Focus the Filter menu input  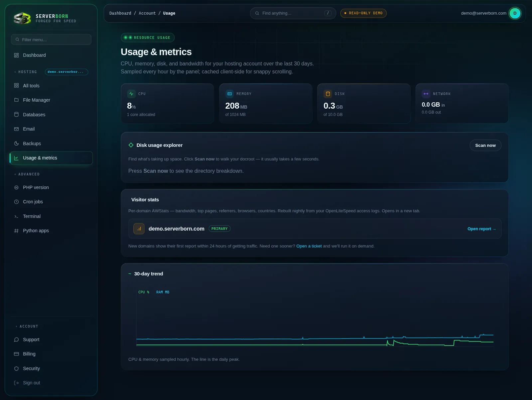pos(51,40)
